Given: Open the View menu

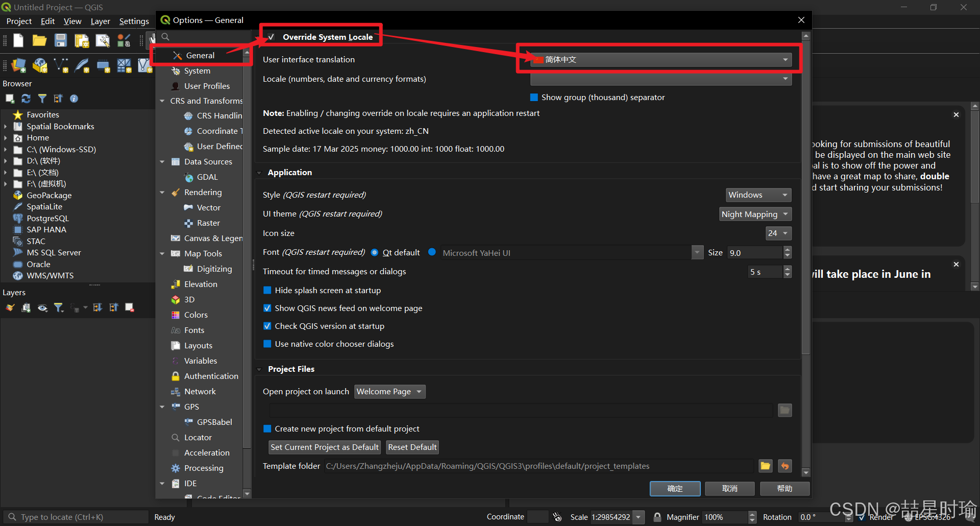Looking at the screenshot, I should 72,21.
